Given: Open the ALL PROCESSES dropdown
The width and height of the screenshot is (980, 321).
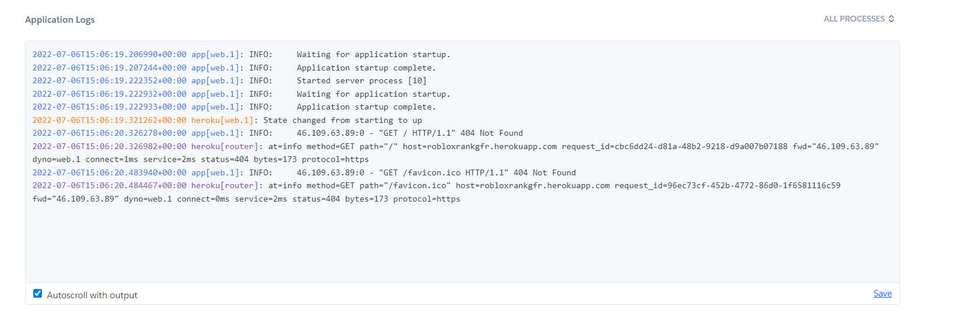Looking at the screenshot, I should (859, 19).
